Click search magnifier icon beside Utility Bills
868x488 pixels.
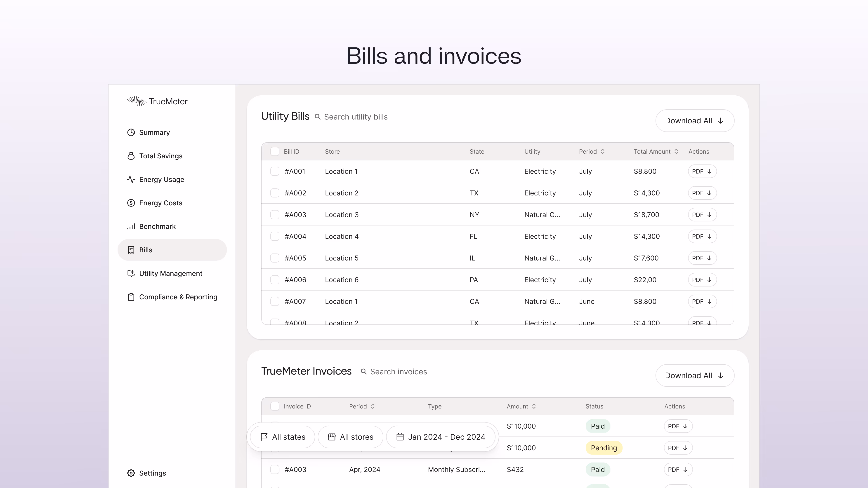[x=317, y=117]
